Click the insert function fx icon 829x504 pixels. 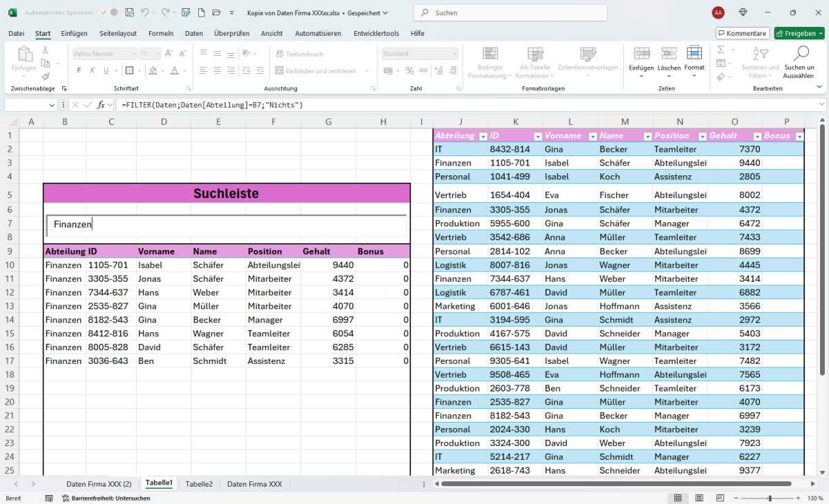(x=102, y=105)
